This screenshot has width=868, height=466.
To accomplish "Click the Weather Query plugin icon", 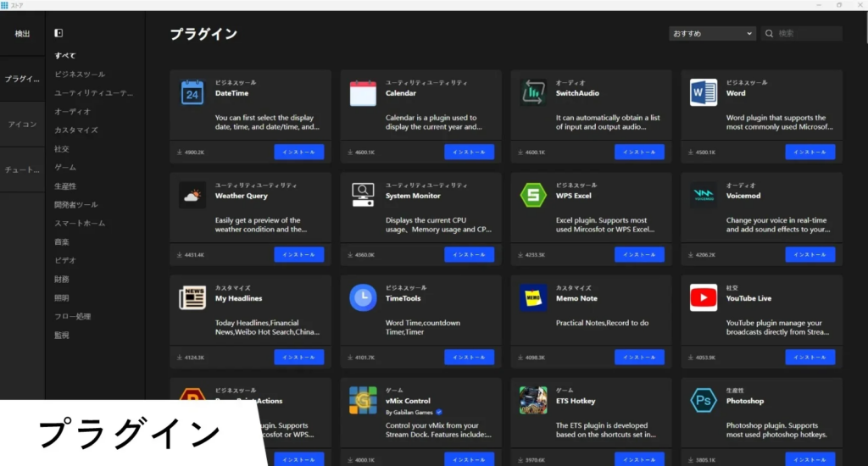I will 192,195.
